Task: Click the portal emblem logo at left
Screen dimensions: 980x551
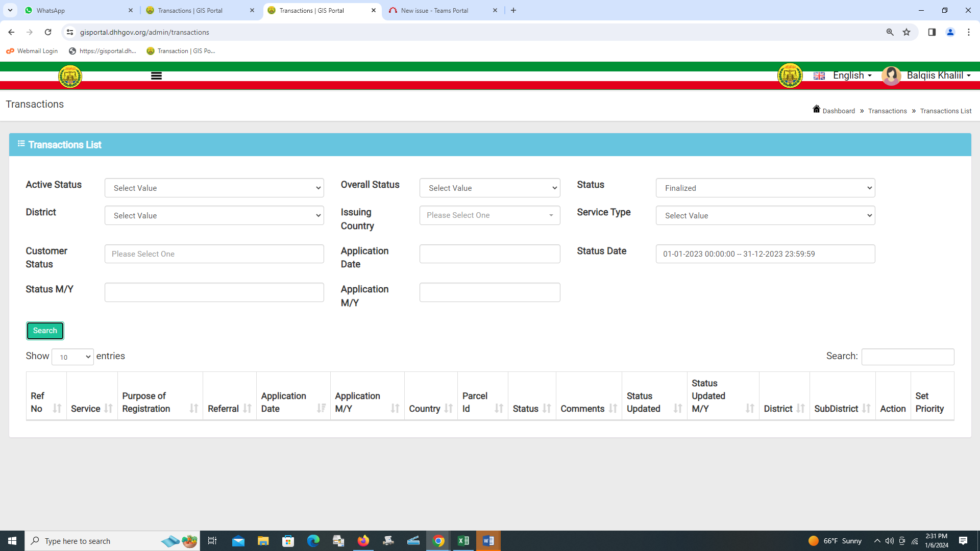Action: 70,77
